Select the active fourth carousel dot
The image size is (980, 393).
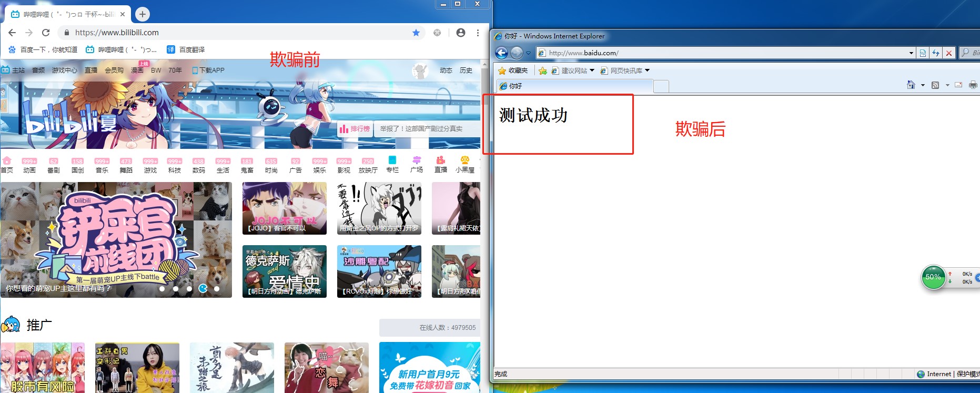203,288
